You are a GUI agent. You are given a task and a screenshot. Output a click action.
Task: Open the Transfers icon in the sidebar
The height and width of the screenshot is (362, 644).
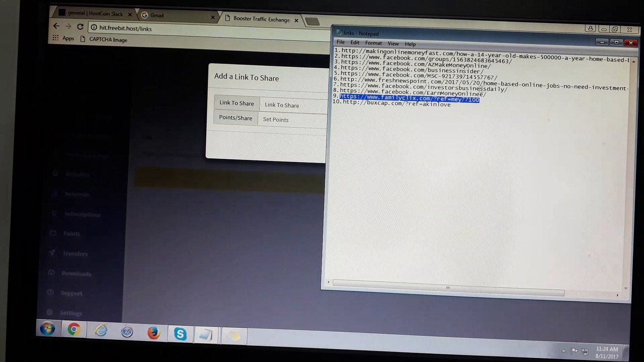[52, 253]
